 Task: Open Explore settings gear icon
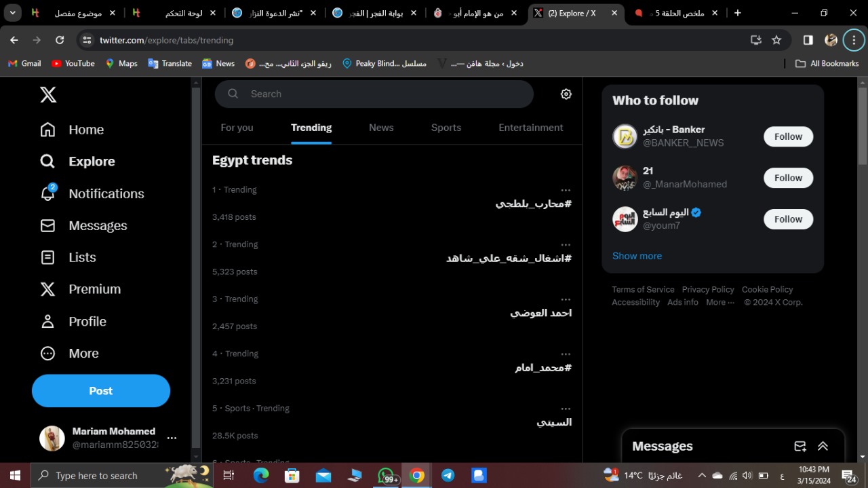pyautogui.click(x=566, y=94)
